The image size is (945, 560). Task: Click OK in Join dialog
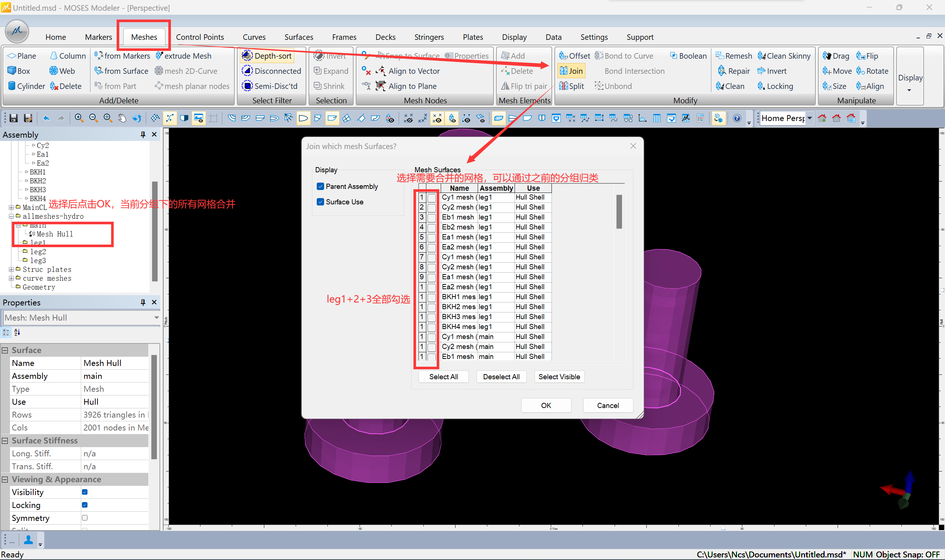546,405
